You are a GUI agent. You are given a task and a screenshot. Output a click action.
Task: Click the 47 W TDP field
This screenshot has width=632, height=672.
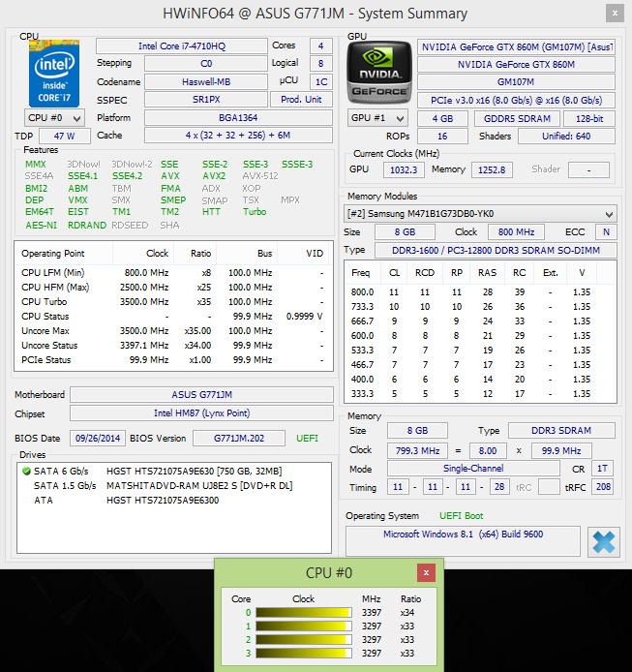tap(64, 137)
